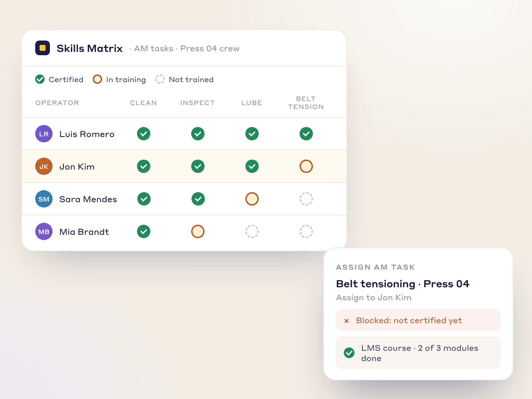Select Luis Romero's Lube certified checkmark
This screenshot has height=399, width=532.
(x=252, y=134)
